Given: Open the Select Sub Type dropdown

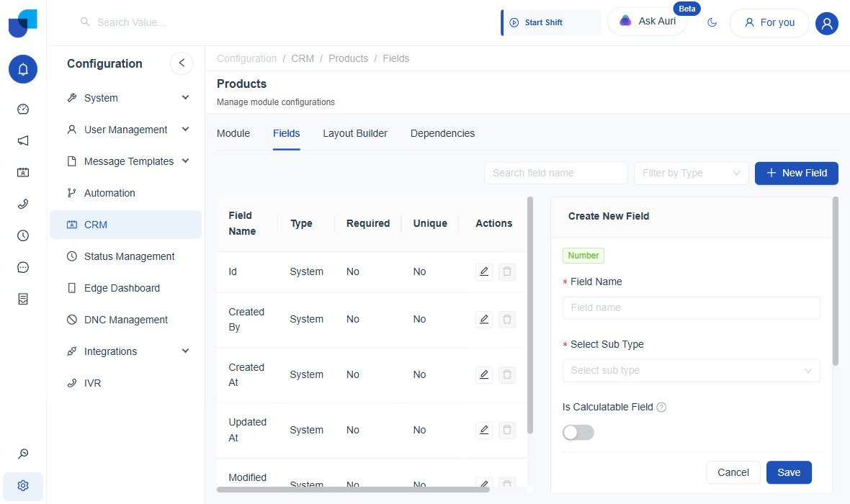Looking at the screenshot, I should coord(692,371).
